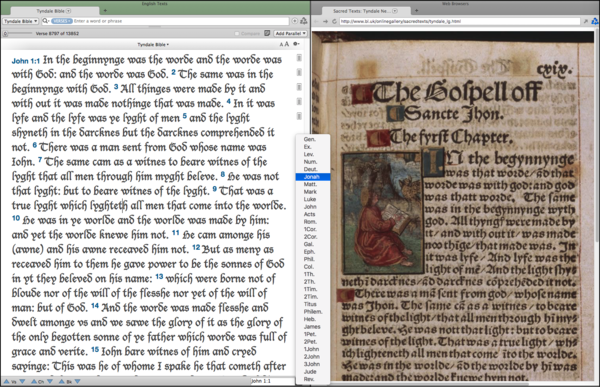Click the margin marker icon beside verse 2 line
This screenshot has width=600, height=387.
click(x=299, y=72)
